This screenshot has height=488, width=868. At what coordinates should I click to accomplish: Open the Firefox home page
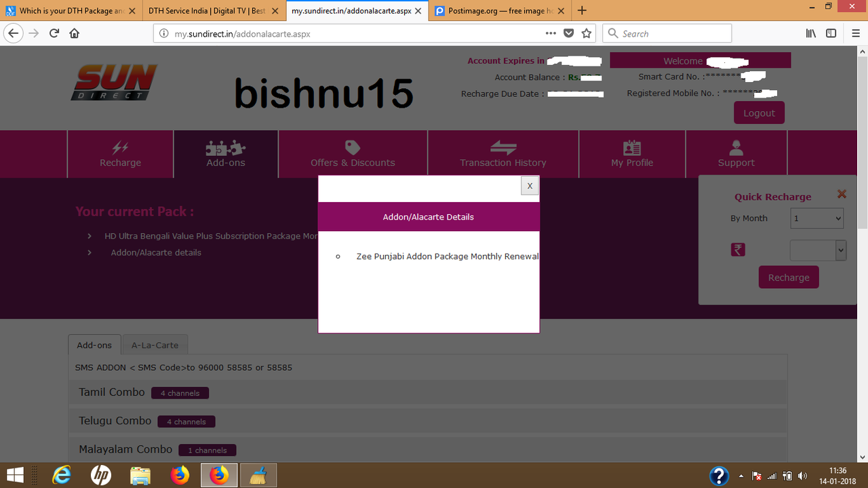coord(75,33)
